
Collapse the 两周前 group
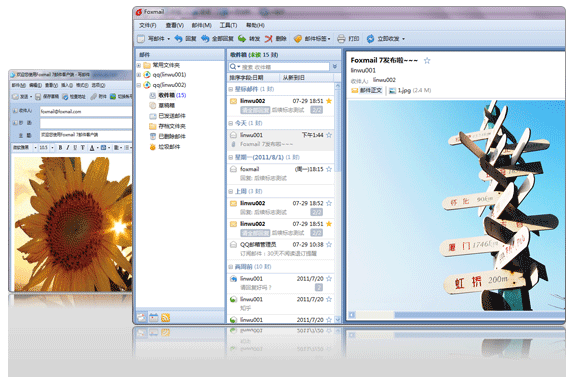click(x=231, y=267)
